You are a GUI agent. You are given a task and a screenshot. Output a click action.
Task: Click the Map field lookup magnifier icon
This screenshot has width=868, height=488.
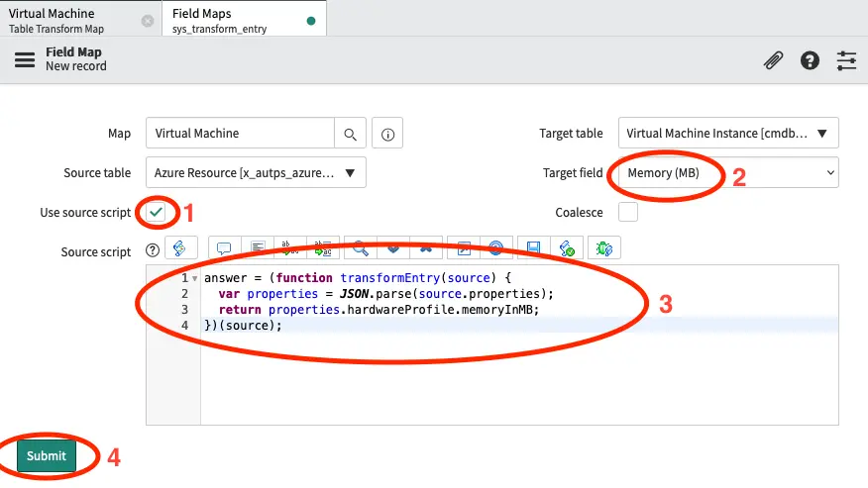point(350,134)
